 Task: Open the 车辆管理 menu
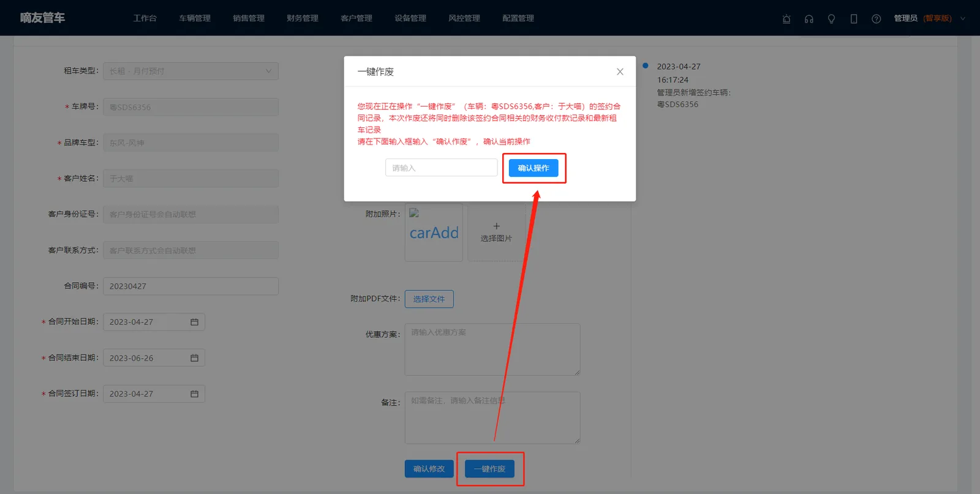click(195, 18)
